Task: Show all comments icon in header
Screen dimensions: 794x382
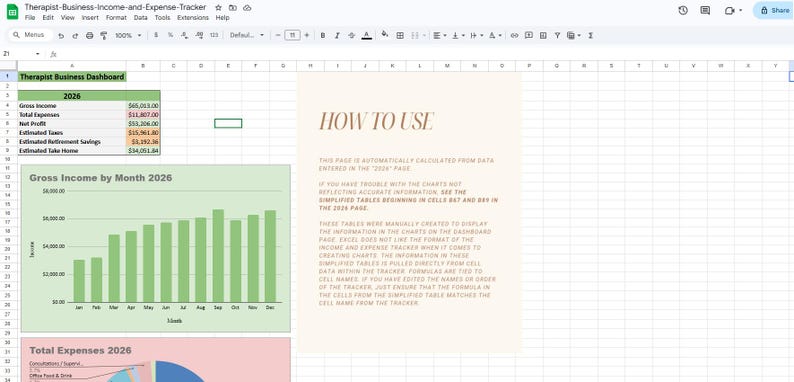Action: [x=705, y=10]
